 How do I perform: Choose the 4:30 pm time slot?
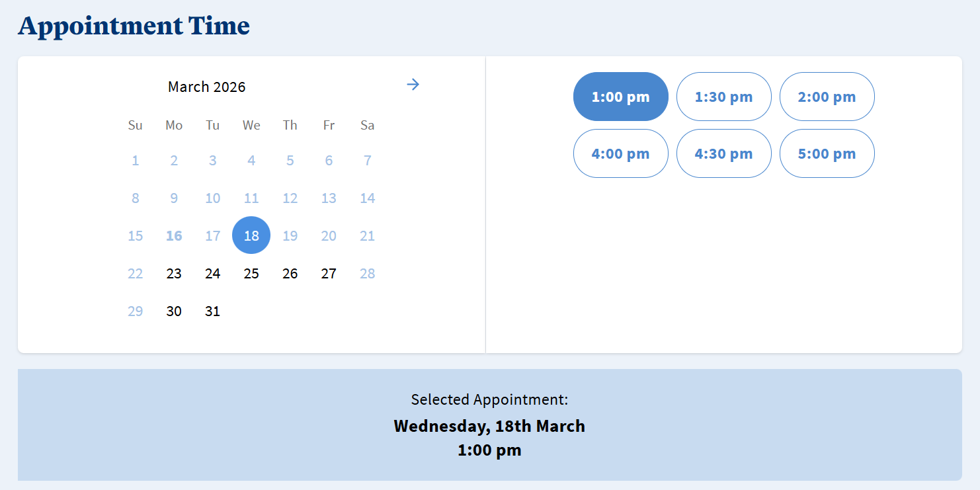click(x=723, y=153)
